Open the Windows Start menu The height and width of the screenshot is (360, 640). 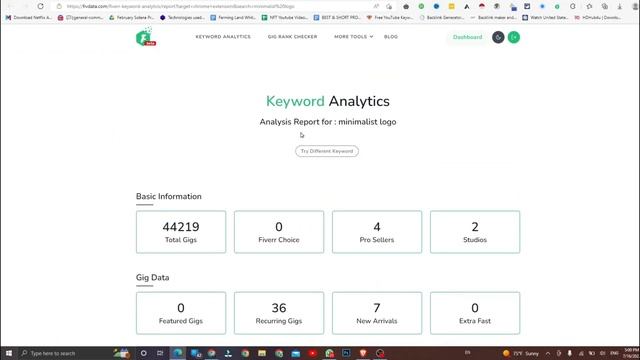click(x=9, y=353)
